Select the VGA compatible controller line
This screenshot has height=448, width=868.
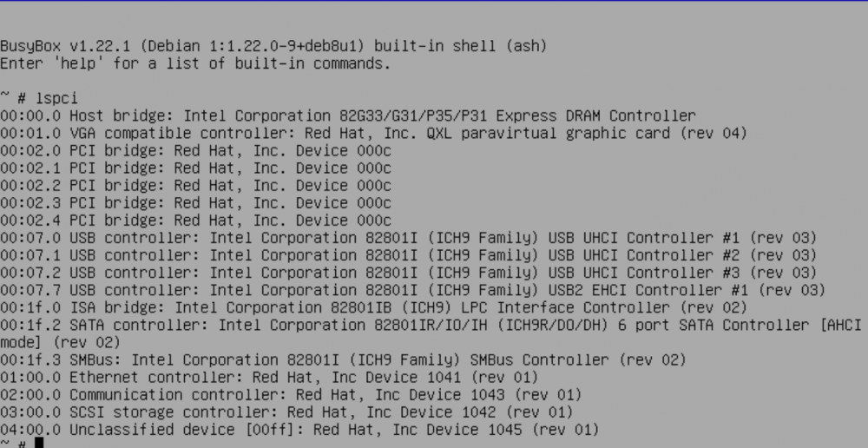(x=373, y=134)
